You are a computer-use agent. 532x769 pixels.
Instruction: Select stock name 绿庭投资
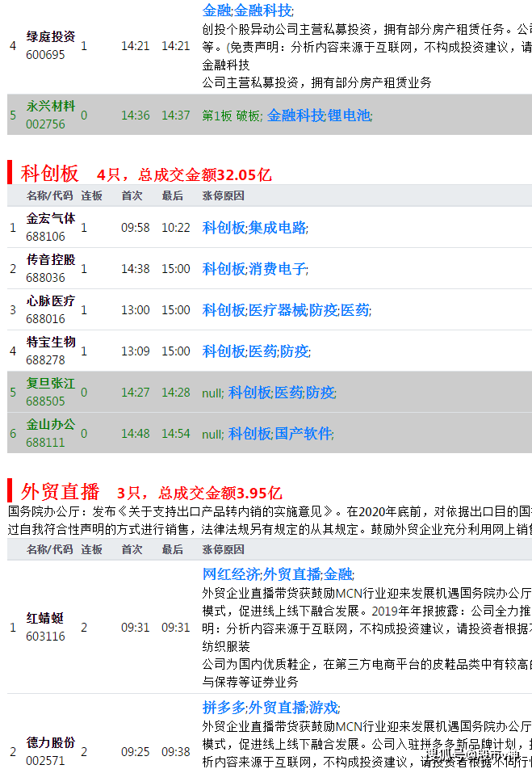[x=51, y=37]
